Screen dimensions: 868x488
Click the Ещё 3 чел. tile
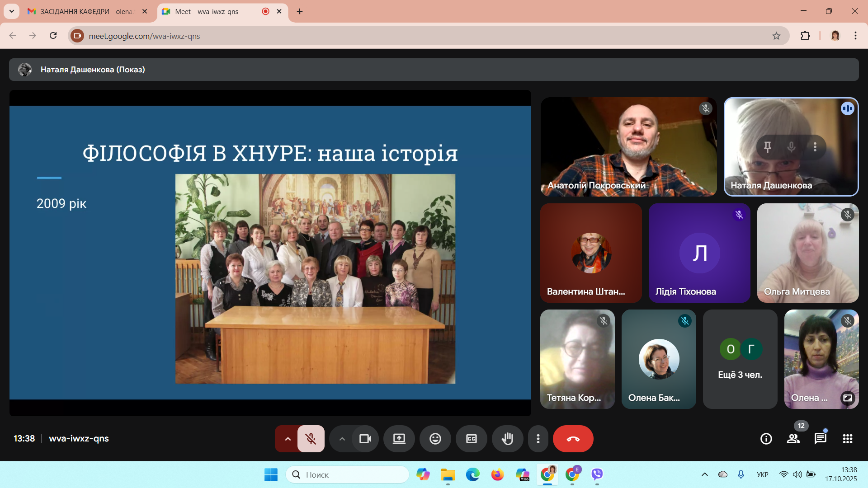(740, 359)
